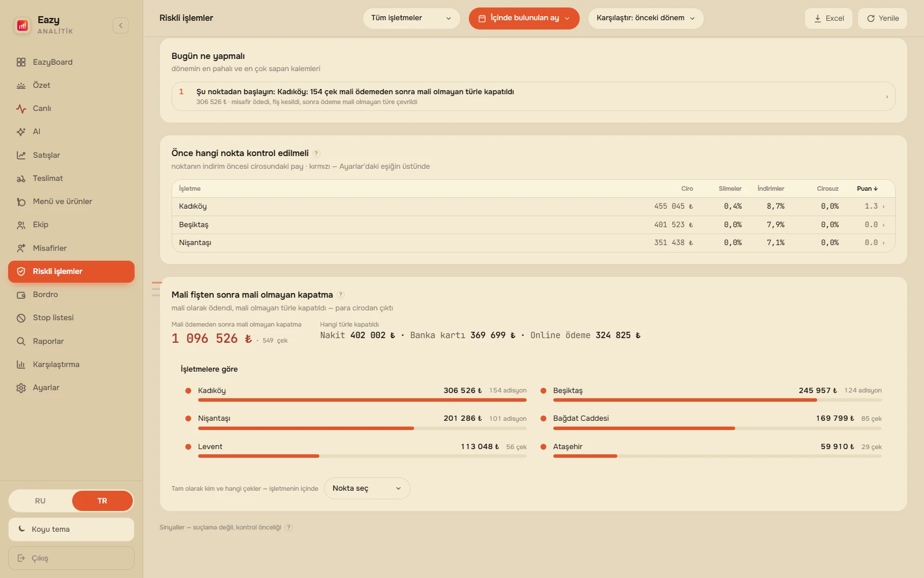Click the Ayarlar gear icon
Screen dimensions: 924x578
(x=21, y=388)
